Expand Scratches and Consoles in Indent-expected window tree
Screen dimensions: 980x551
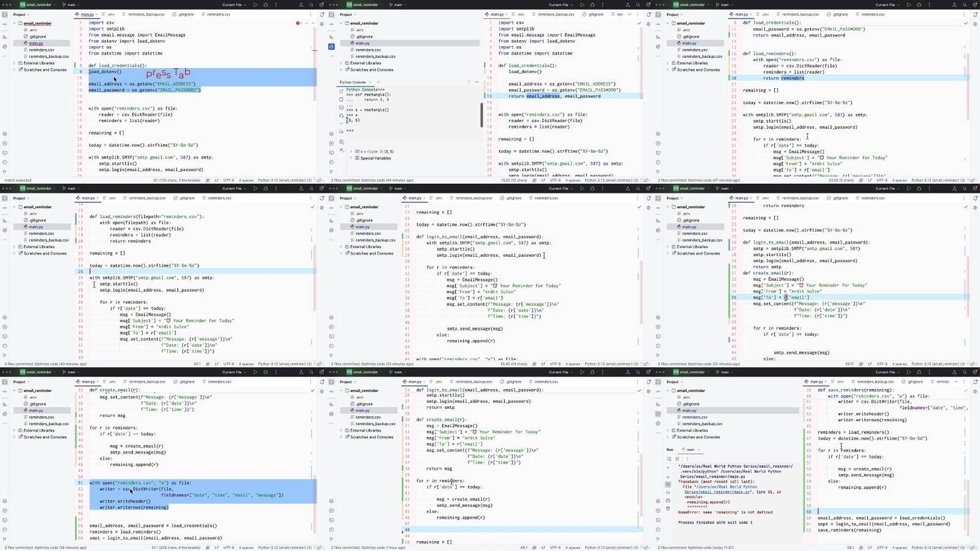point(14,70)
